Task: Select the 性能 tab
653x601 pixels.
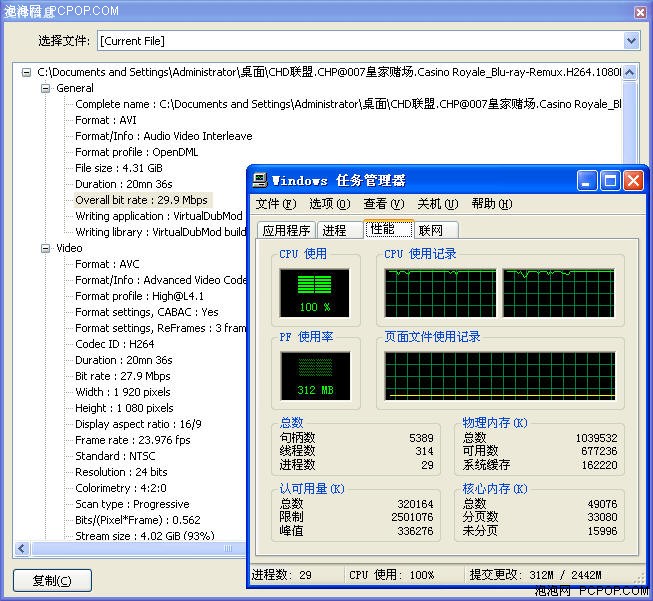Action: pyautogui.click(x=389, y=229)
